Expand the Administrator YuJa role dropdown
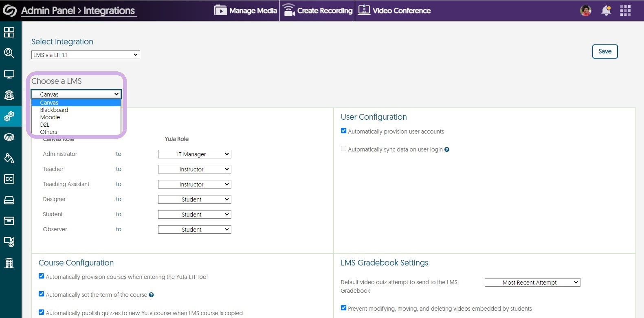This screenshot has width=644, height=318. [194, 154]
